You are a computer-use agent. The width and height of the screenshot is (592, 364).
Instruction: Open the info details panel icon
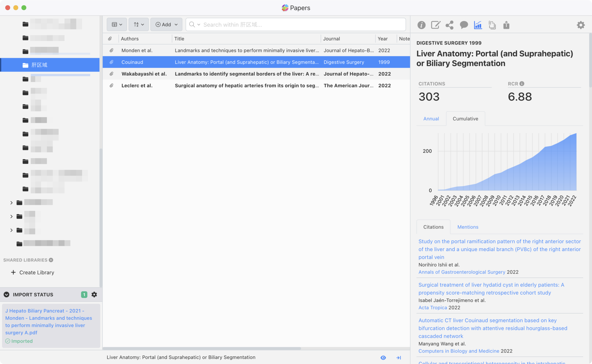pyautogui.click(x=421, y=25)
